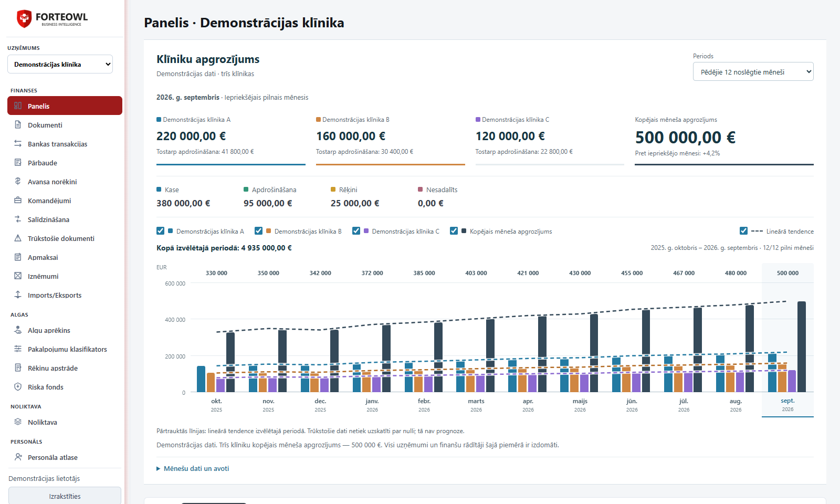The width and height of the screenshot is (840, 504).
Task: Open Dokumenti menu item
Action: pos(65,125)
